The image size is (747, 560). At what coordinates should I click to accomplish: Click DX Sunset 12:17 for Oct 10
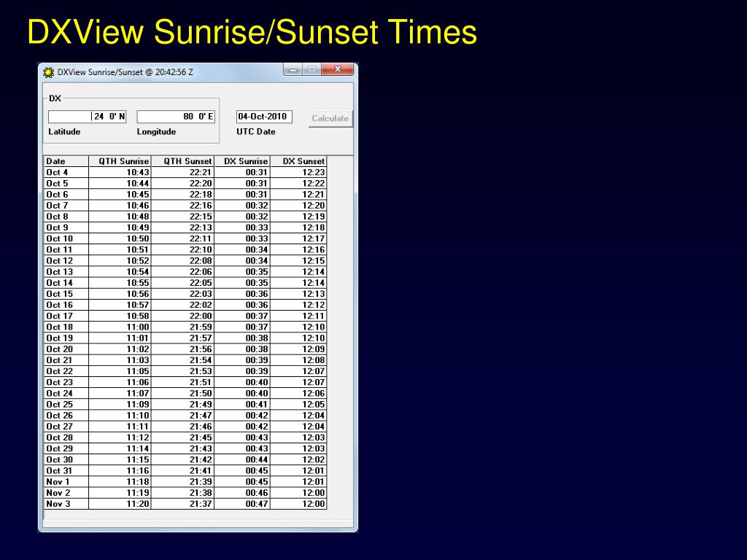click(x=298, y=238)
